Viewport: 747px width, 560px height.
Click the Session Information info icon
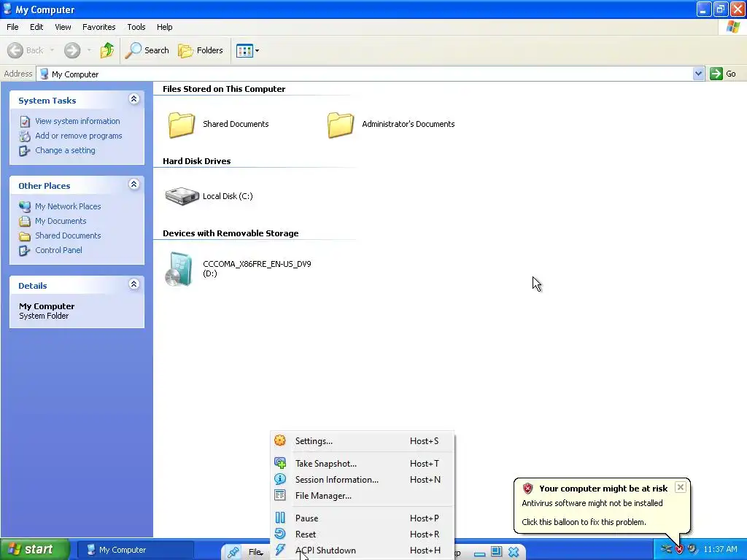pos(280,479)
